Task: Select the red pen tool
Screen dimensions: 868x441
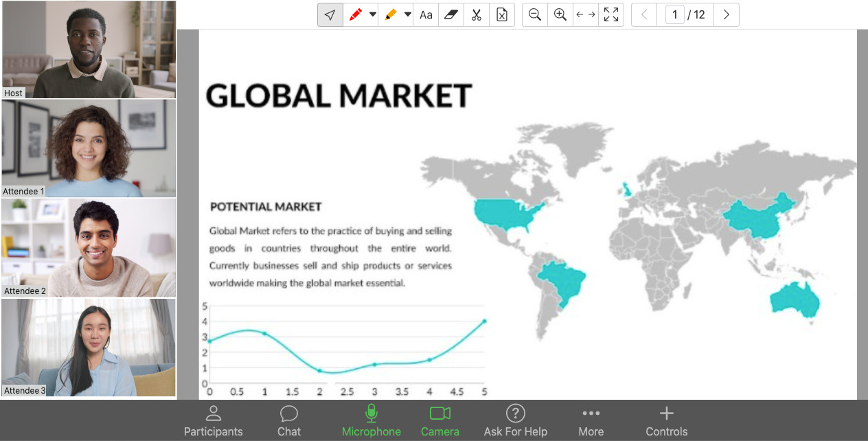Action: (x=355, y=14)
